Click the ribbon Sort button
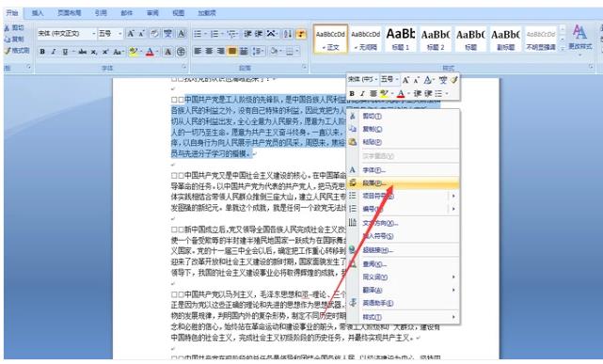 tap(288, 34)
